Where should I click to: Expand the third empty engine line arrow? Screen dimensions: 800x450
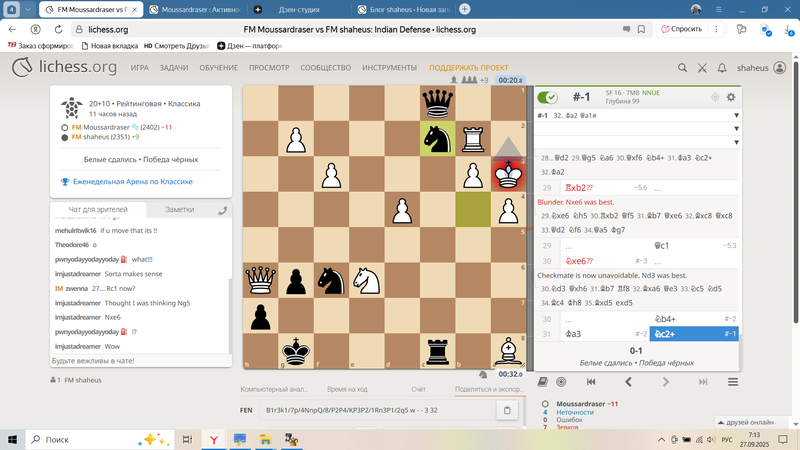tap(736, 142)
